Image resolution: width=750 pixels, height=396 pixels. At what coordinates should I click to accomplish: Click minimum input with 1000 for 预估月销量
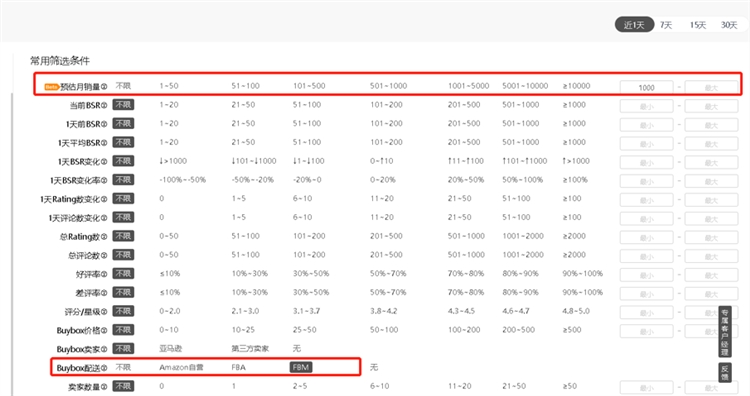[646, 88]
